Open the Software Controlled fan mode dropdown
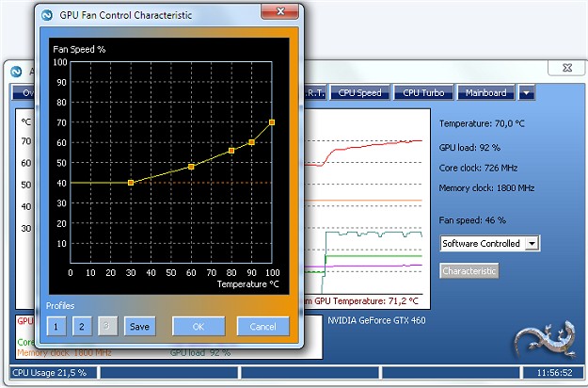This screenshot has height=388, width=588. point(490,243)
